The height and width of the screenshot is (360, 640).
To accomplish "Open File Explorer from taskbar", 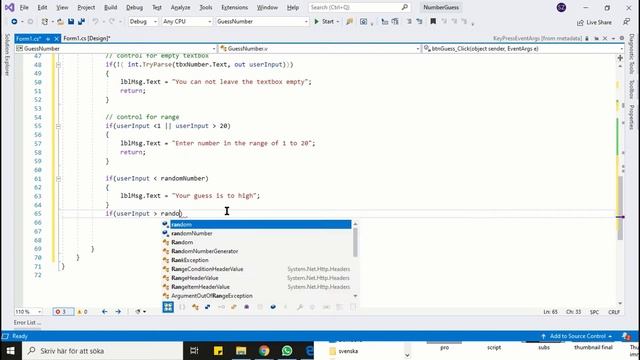I will tap(241, 351).
